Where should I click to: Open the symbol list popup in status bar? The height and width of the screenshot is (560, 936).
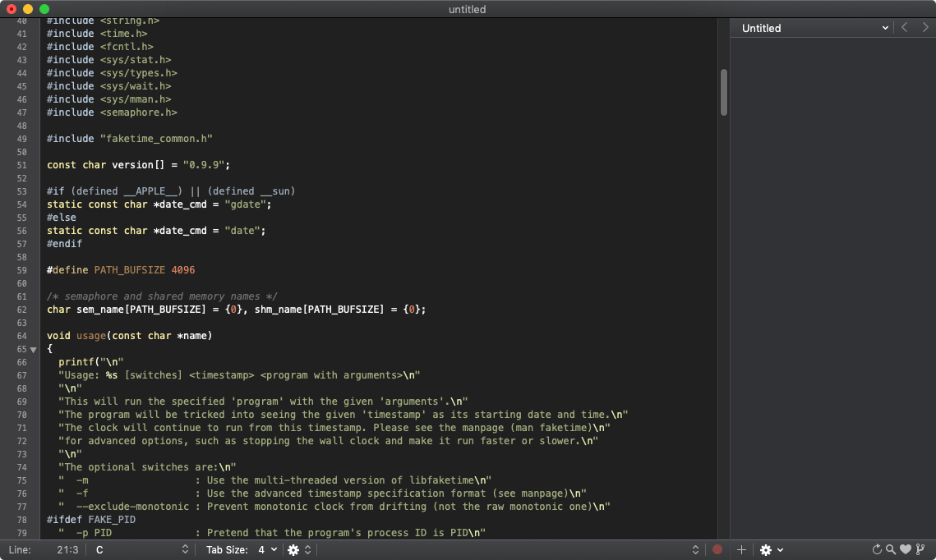[x=501, y=549]
